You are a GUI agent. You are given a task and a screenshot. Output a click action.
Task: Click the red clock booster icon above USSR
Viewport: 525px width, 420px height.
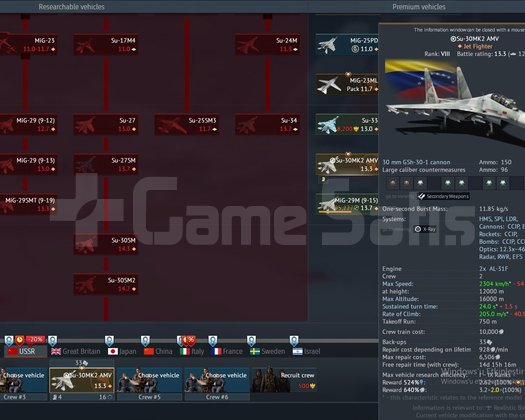(x=20, y=340)
